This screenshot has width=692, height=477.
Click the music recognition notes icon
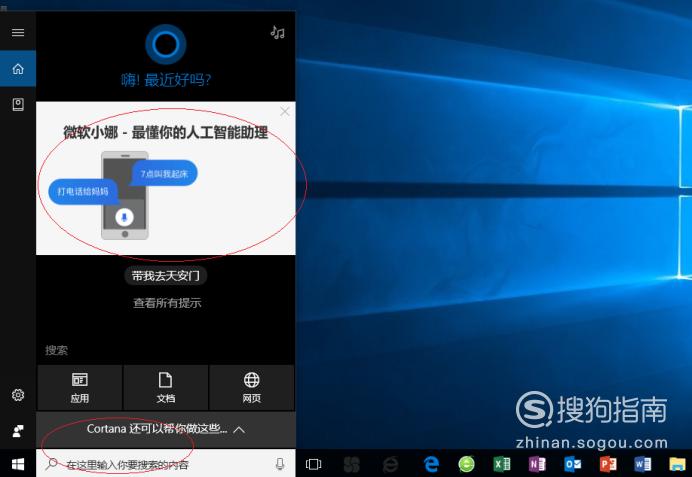tap(278, 32)
